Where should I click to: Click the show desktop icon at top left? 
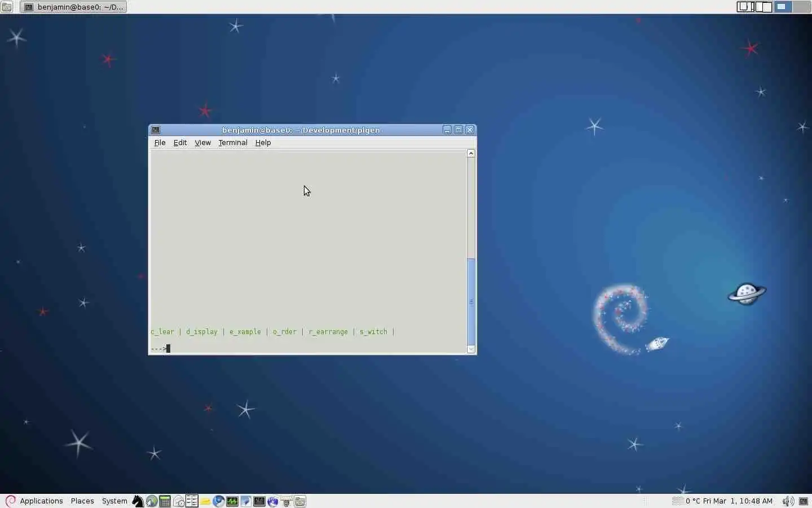(x=7, y=7)
